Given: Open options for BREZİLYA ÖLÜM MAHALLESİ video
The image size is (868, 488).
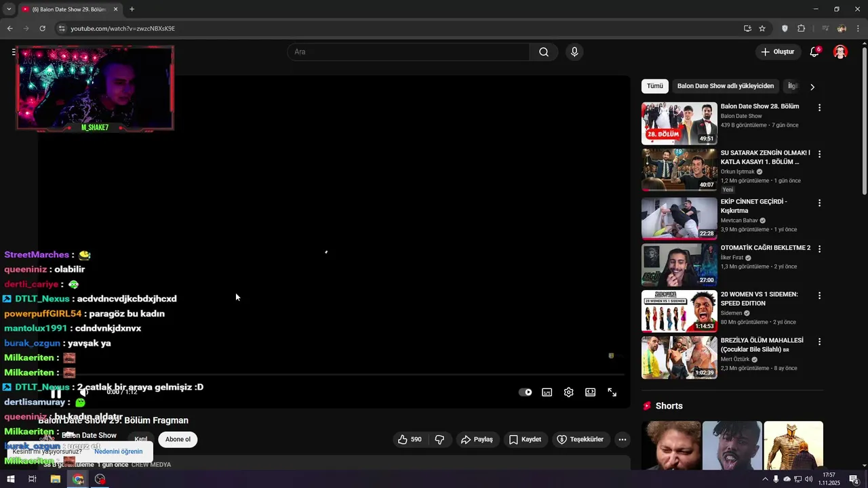Looking at the screenshot, I should (x=819, y=342).
